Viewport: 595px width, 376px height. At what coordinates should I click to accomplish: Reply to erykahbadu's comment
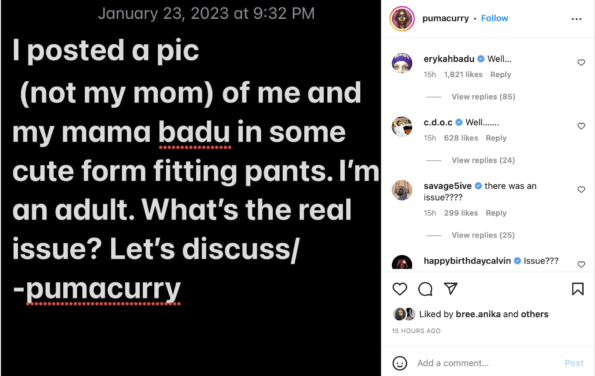pyautogui.click(x=501, y=75)
